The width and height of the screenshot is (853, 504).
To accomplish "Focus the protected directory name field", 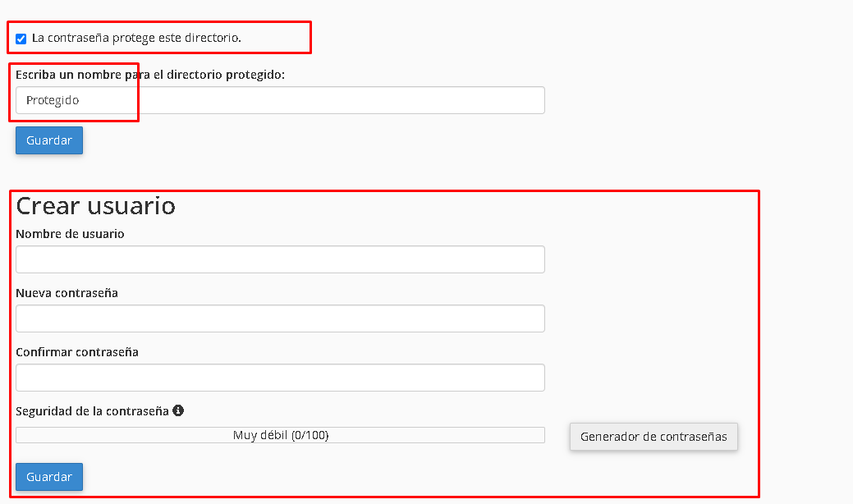I will [x=280, y=100].
